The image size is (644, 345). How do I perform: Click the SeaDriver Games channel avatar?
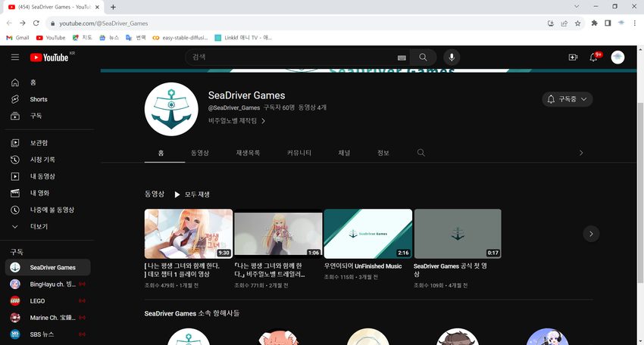click(171, 109)
